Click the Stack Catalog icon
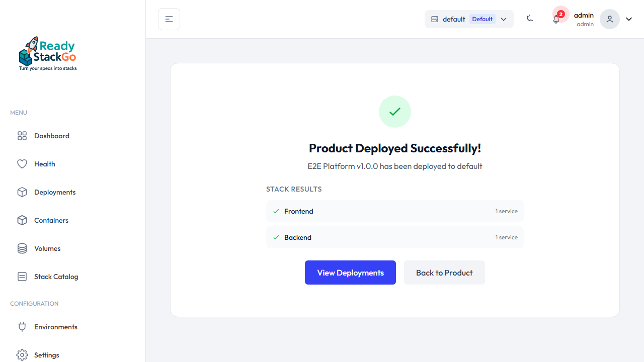Screen dimensions: 644x362 [22, 277]
